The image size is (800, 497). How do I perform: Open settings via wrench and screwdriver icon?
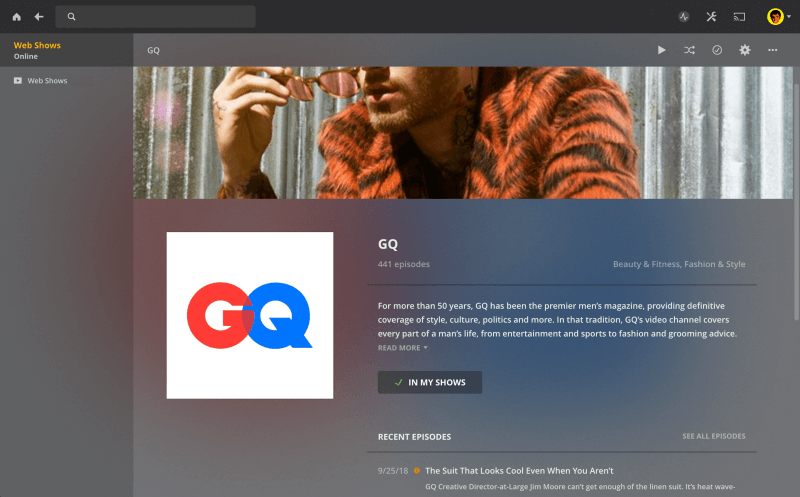pos(711,17)
